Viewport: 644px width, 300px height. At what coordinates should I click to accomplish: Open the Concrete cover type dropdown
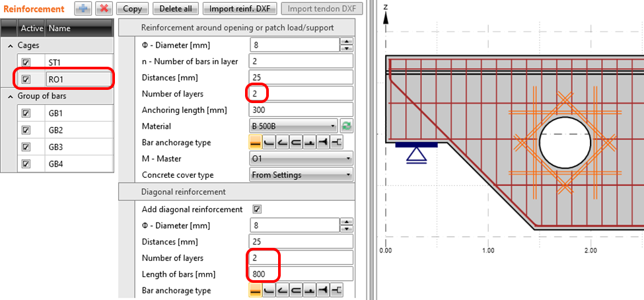301,175
